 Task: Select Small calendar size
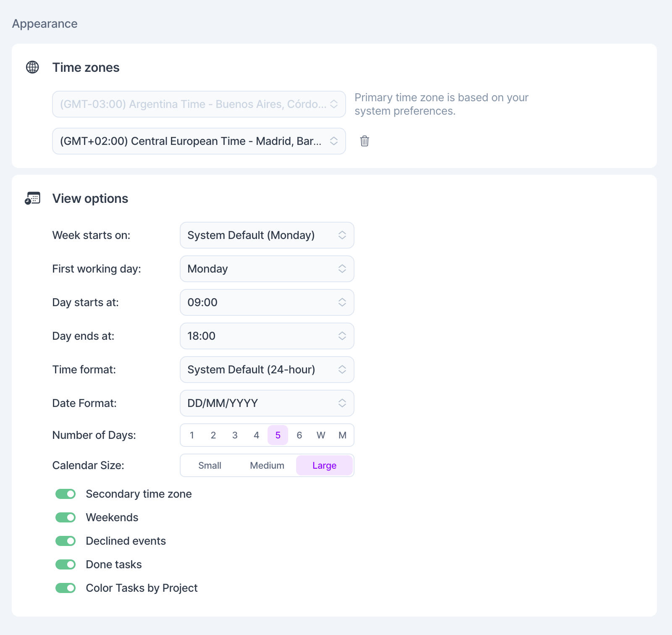click(210, 465)
